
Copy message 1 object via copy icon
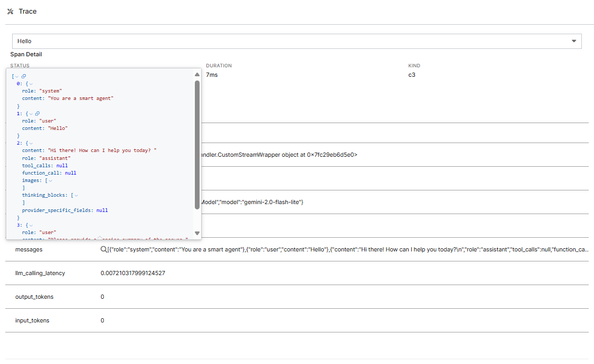point(37,114)
